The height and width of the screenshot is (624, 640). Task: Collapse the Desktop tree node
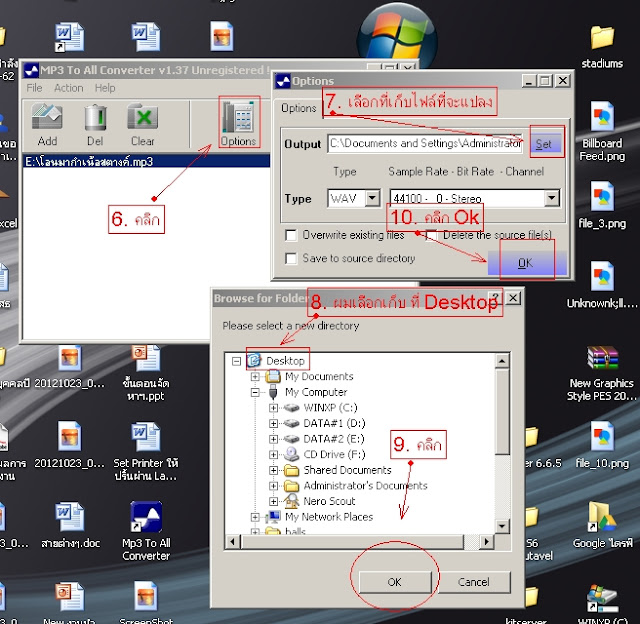tap(236, 361)
